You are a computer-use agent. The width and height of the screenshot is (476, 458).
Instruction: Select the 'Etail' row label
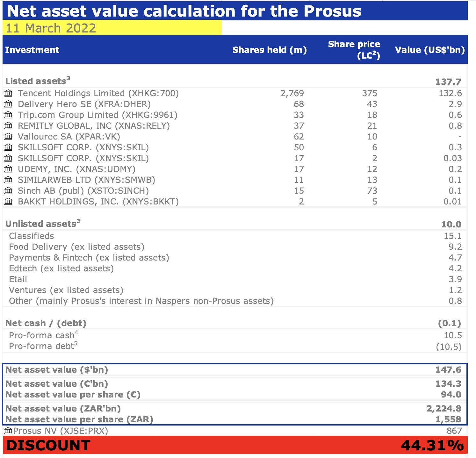point(18,279)
